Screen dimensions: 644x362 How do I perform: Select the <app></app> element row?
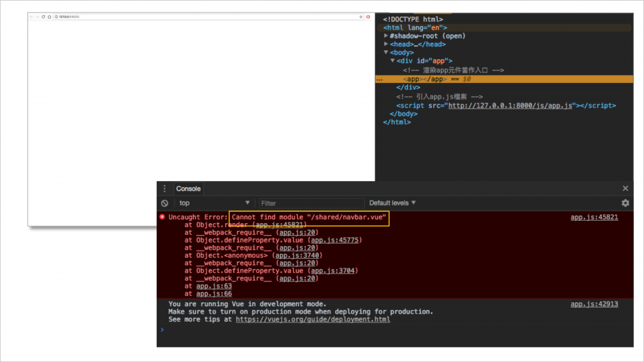(504, 79)
